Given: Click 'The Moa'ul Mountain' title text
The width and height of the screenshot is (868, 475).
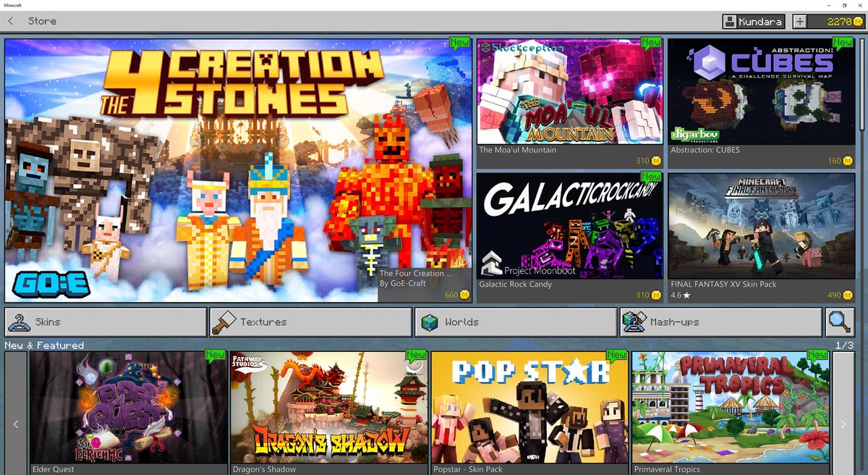Looking at the screenshot, I should pyautogui.click(x=518, y=150).
